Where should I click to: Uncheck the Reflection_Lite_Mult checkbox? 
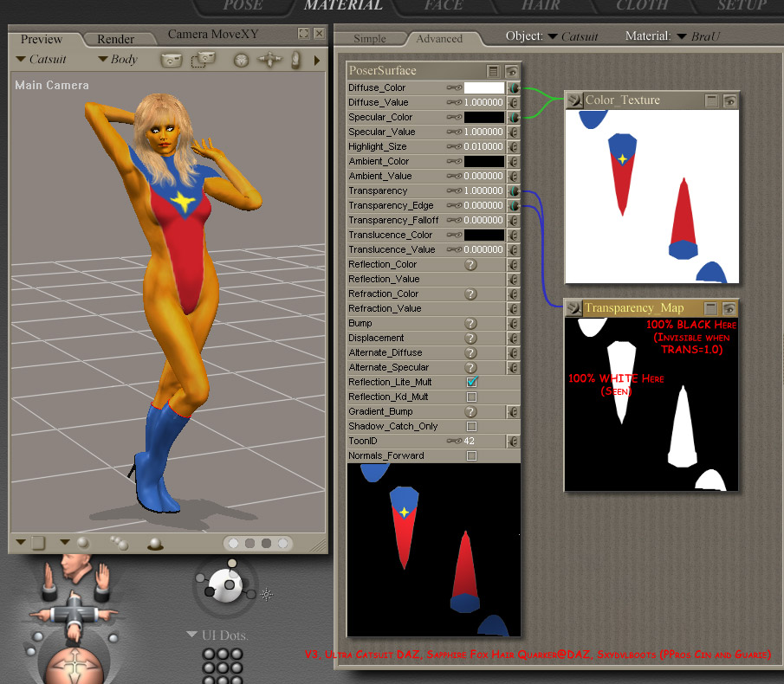tap(472, 382)
